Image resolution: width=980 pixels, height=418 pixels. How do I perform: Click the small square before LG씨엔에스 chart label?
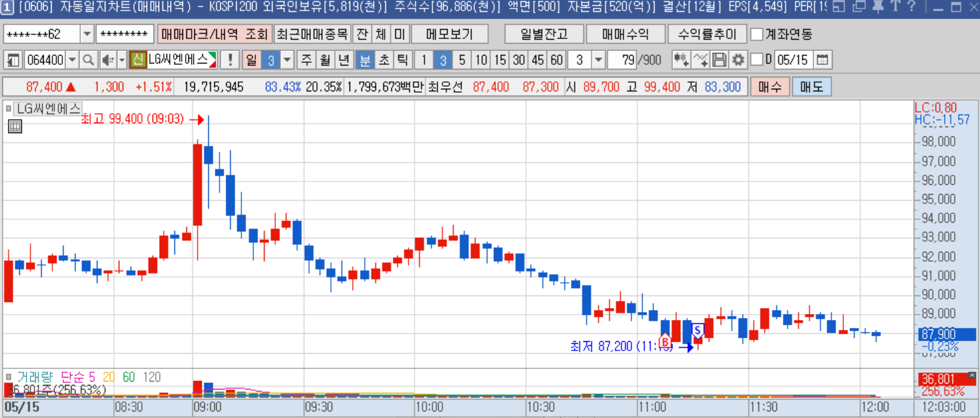(x=8, y=109)
